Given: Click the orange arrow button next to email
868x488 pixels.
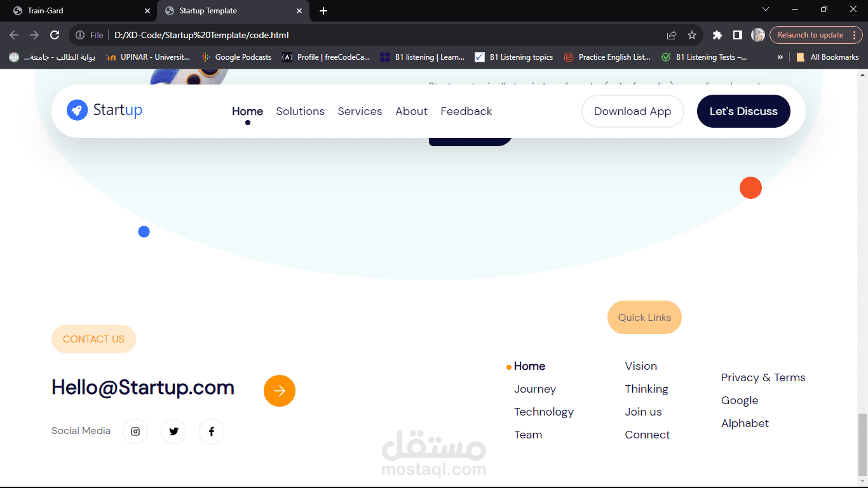Looking at the screenshot, I should (x=280, y=391).
